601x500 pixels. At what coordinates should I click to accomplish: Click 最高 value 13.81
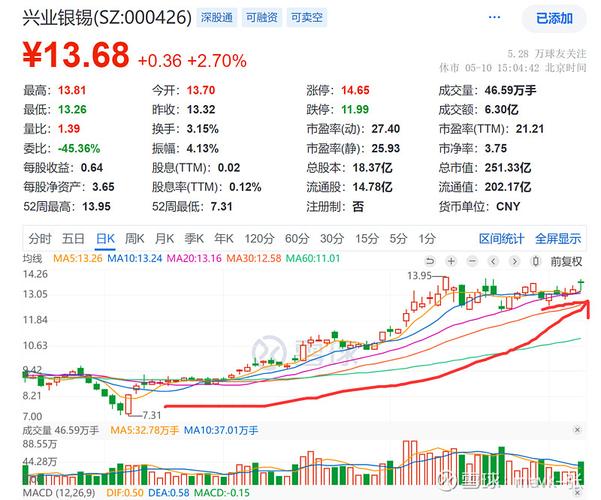tap(72, 90)
